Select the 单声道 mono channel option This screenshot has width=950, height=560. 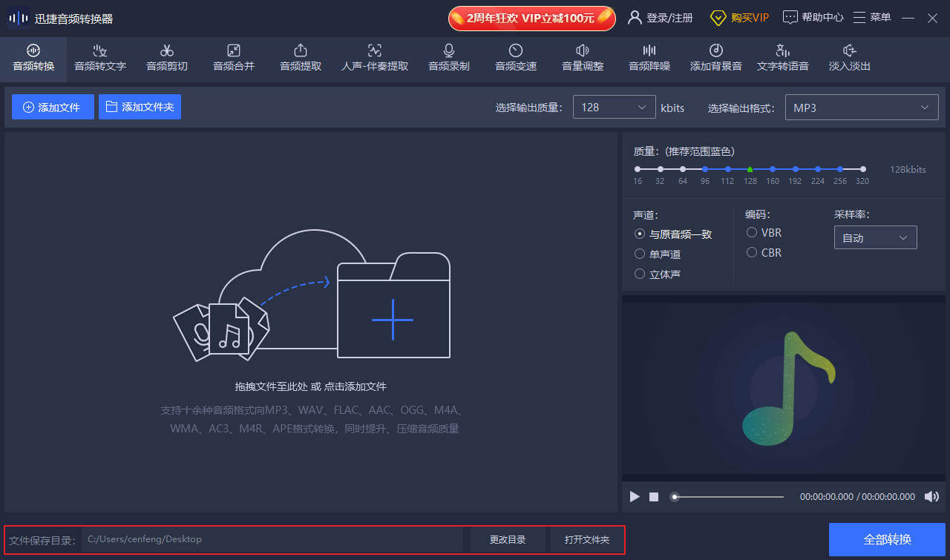pos(640,254)
